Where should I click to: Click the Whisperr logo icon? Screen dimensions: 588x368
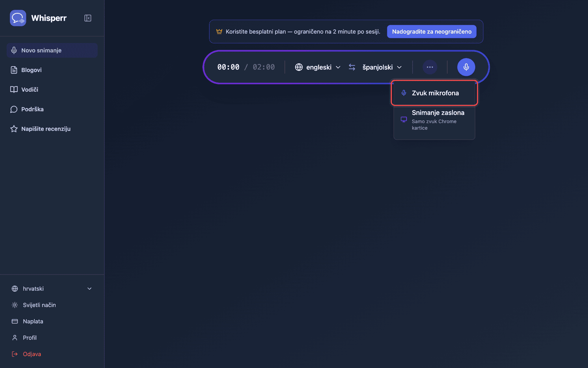(x=18, y=18)
